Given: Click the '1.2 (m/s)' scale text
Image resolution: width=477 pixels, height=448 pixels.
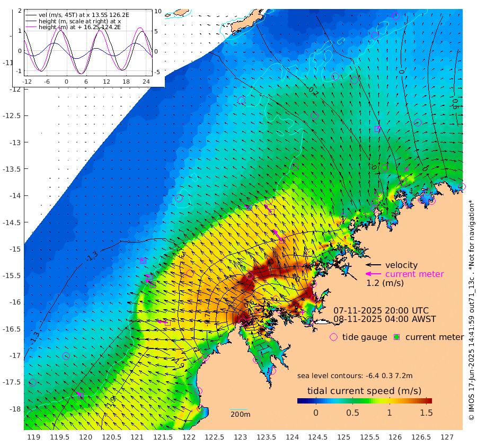Looking at the screenshot, I should click(385, 283).
